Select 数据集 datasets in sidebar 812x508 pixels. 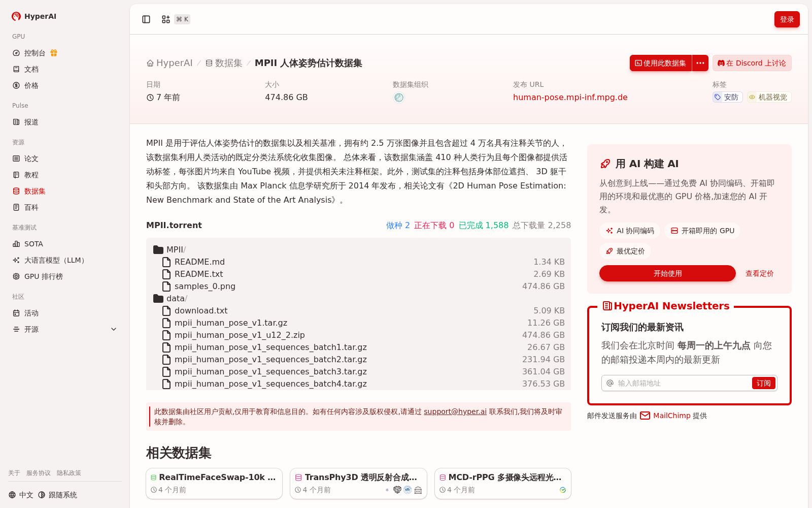point(35,191)
